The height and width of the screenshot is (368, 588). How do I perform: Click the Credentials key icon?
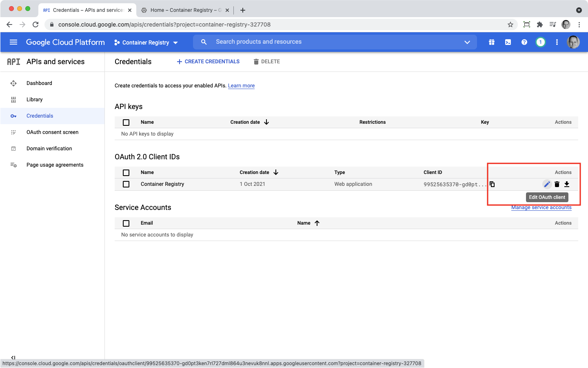pyautogui.click(x=13, y=116)
